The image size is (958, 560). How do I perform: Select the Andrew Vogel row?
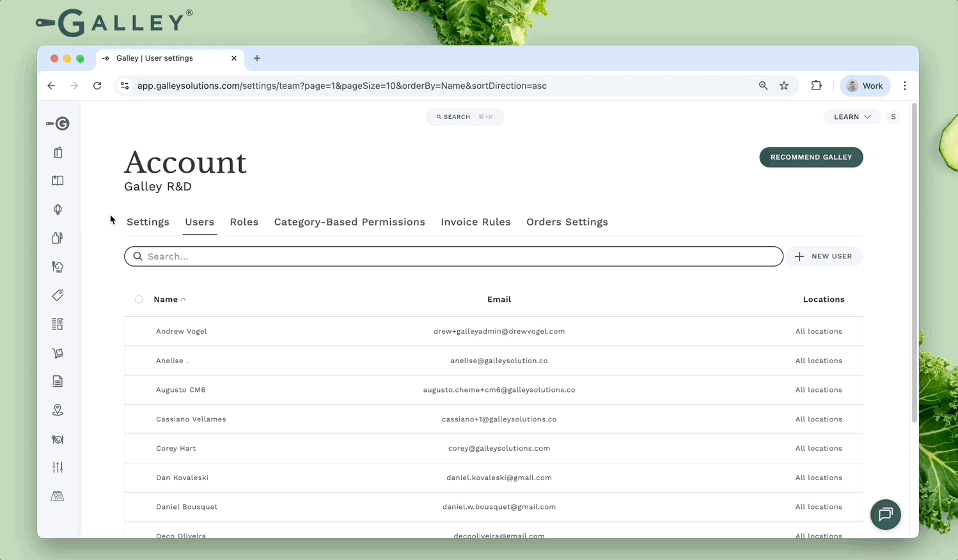(494, 331)
